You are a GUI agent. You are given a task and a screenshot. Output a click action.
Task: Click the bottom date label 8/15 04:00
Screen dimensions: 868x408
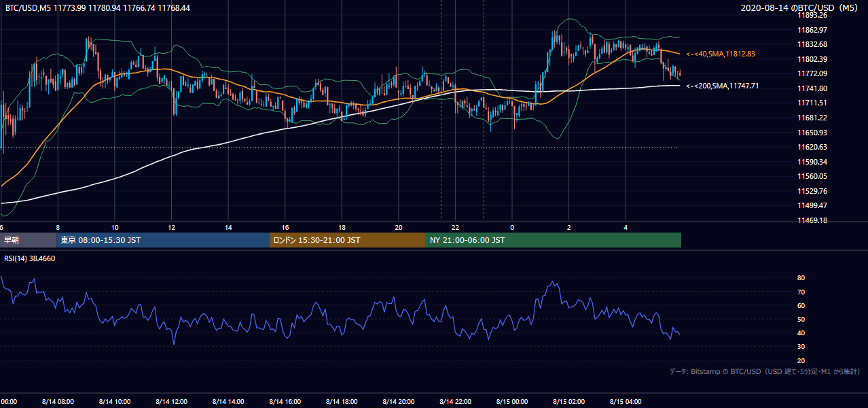click(x=626, y=401)
